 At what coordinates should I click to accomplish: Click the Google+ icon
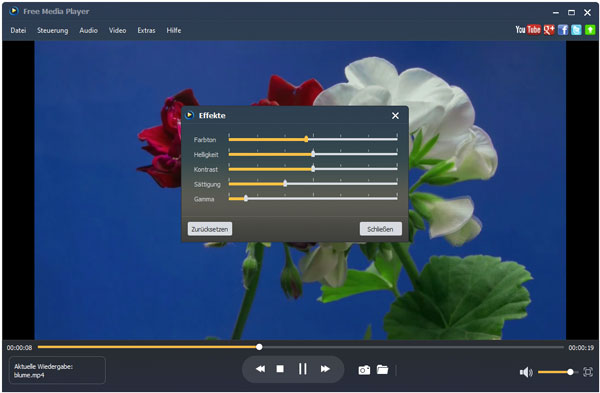[x=549, y=30]
